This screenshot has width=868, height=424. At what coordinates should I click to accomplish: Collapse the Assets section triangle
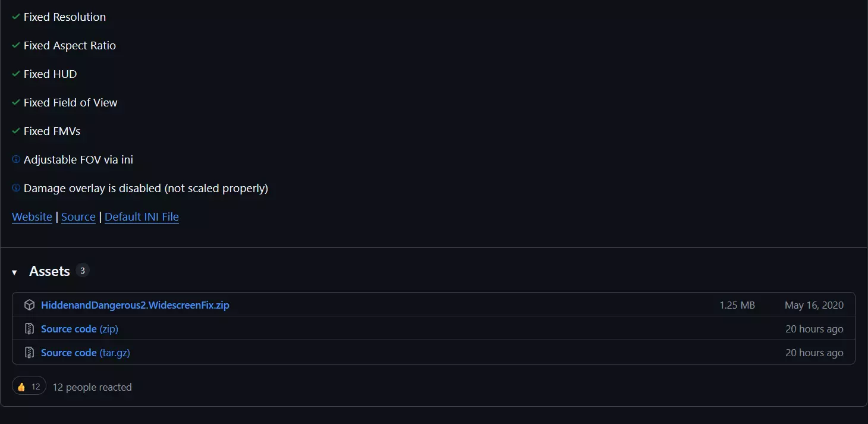pyautogui.click(x=14, y=272)
